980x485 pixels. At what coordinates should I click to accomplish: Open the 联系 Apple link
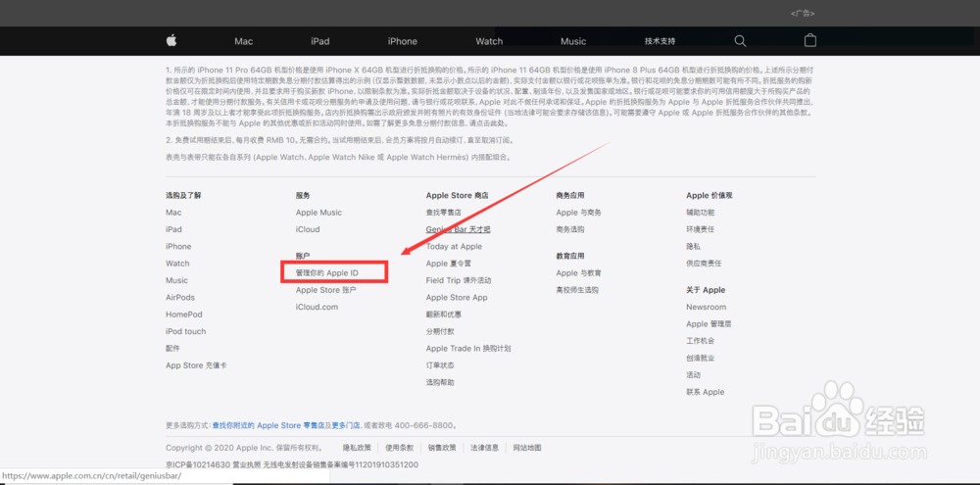point(705,392)
